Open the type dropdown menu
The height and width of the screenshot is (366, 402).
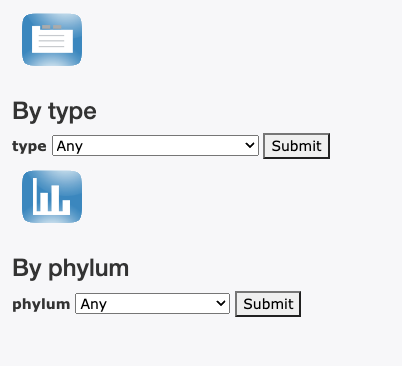[x=155, y=146]
